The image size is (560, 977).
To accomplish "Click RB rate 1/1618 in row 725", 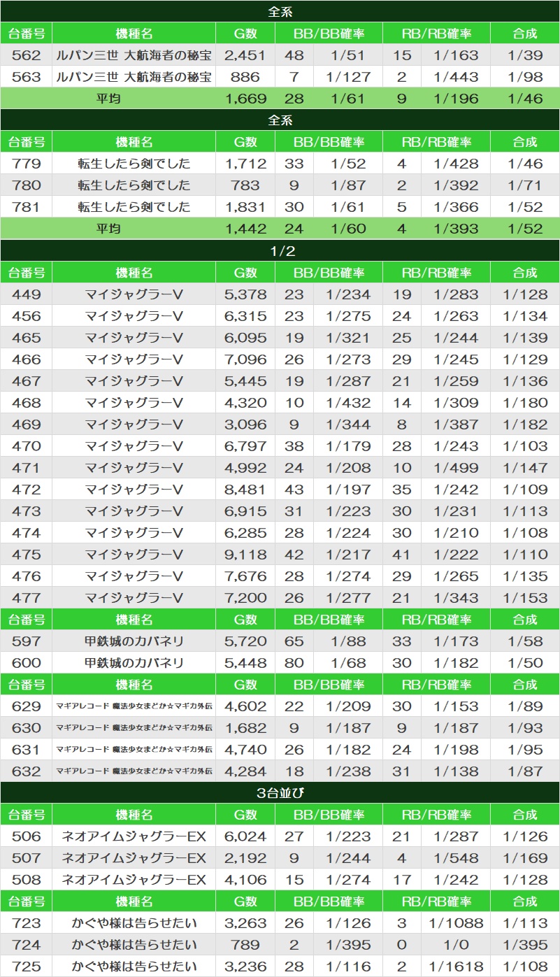I will click(456, 967).
